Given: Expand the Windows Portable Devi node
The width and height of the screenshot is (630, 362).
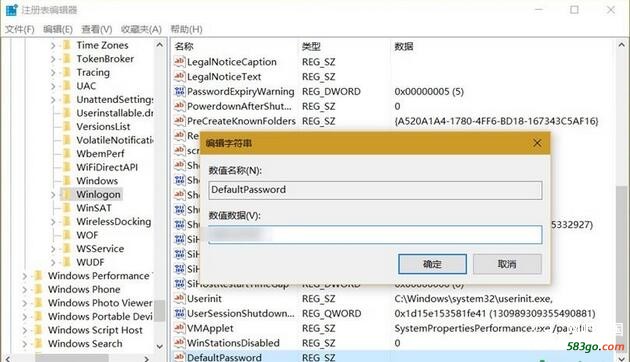Looking at the screenshot, I should [x=25, y=317].
